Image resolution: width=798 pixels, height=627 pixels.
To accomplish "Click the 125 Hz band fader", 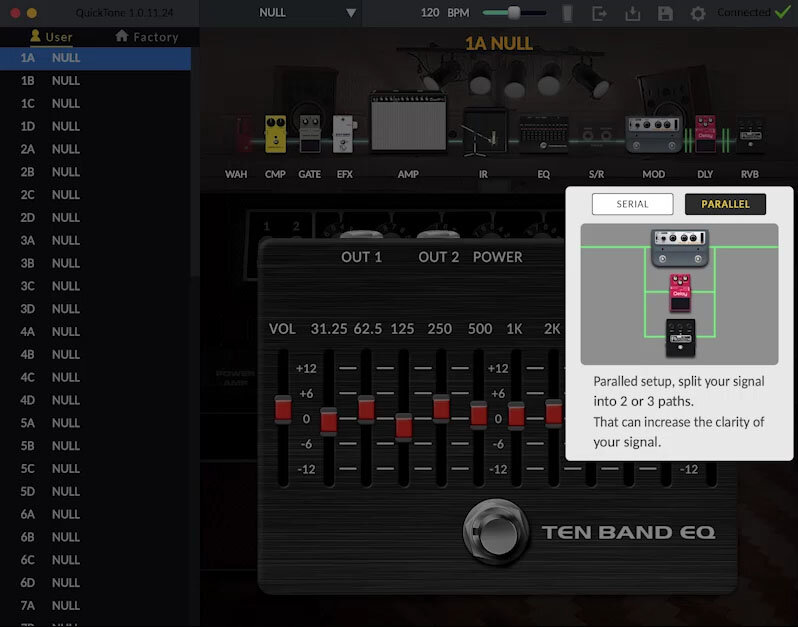I will point(404,426).
